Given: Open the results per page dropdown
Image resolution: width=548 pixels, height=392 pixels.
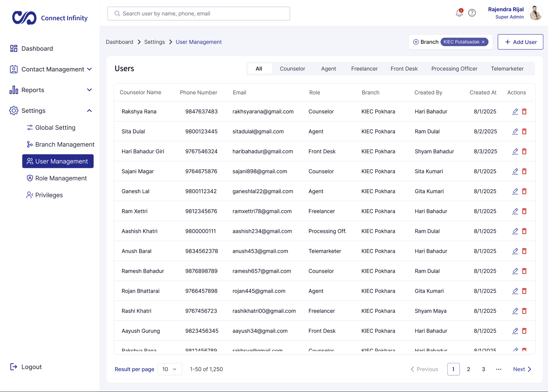Looking at the screenshot, I should click(x=170, y=369).
